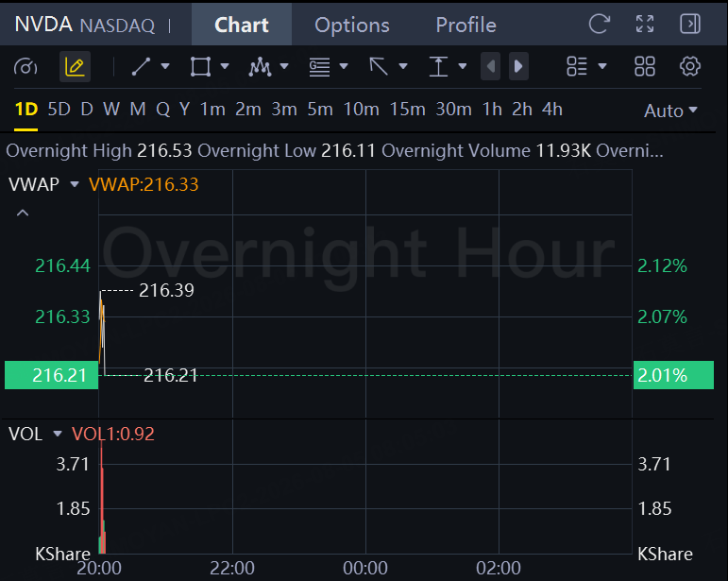Viewport: 728px width, 581px height.
Task: Collapse the main chart pane chevron
Action: tap(23, 214)
